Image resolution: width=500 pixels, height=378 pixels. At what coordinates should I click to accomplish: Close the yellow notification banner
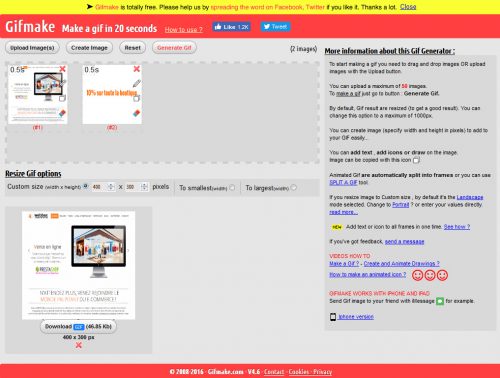(408, 7)
